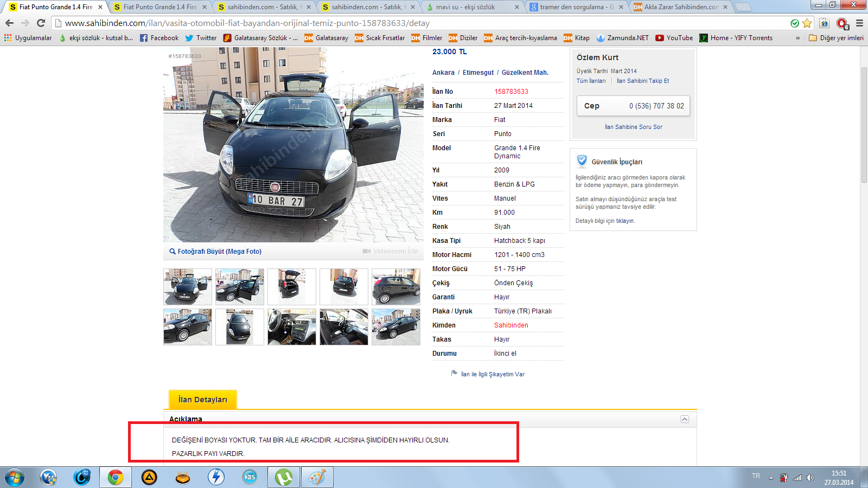Open the Twitter bookmark
The width and height of the screenshot is (868, 488).
click(200, 38)
